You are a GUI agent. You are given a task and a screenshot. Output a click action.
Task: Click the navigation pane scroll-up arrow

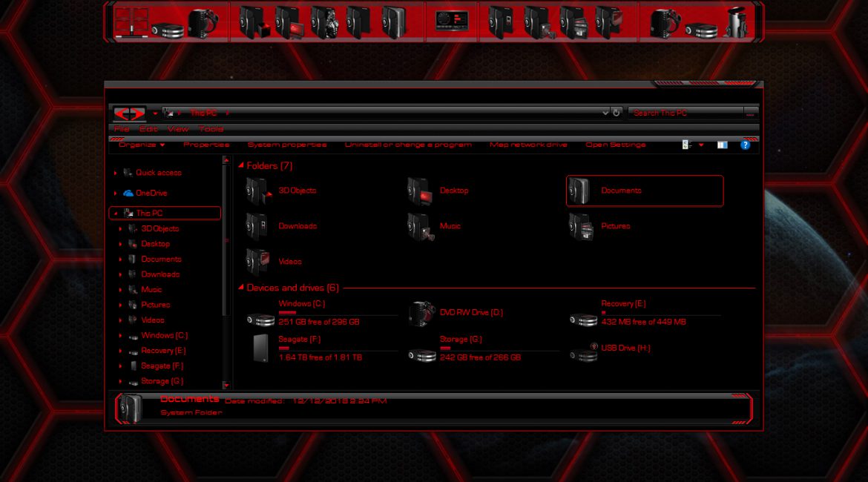[226, 160]
